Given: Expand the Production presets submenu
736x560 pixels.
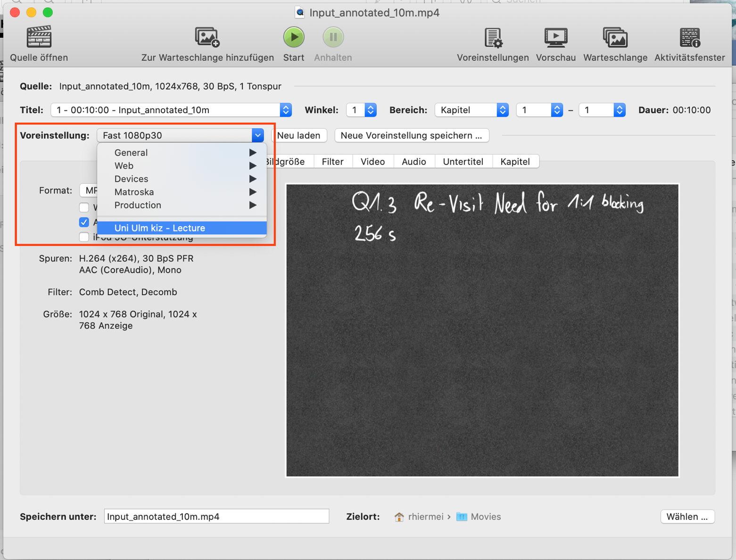Looking at the screenshot, I should (x=182, y=206).
